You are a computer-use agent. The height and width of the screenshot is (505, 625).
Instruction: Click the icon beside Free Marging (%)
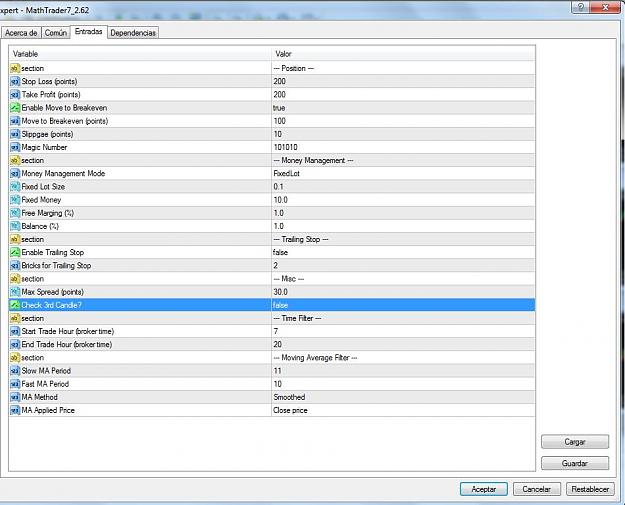(x=15, y=213)
